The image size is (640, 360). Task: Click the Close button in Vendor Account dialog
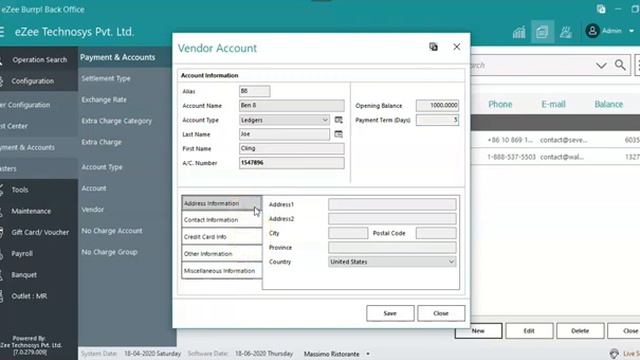coord(441,313)
